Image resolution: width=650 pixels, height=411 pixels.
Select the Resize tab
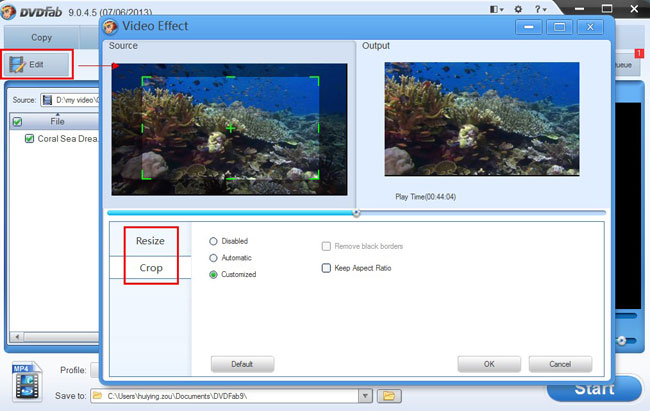150,241
